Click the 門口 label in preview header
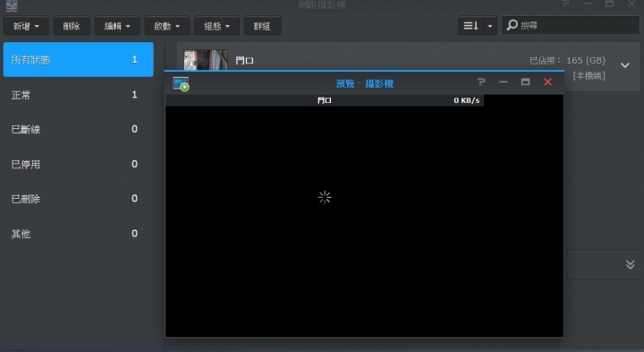Viewport: 644px width, 352px height. [x=325, y=100]
